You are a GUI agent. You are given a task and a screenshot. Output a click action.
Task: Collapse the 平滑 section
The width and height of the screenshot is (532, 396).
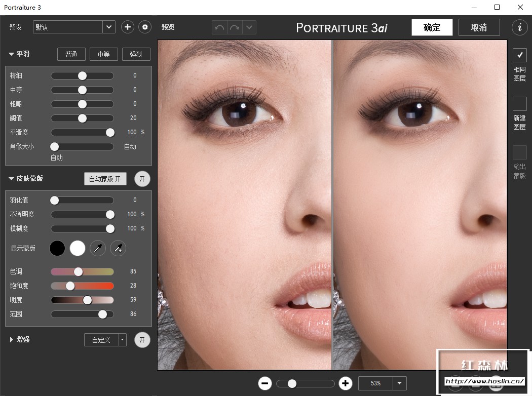(11, 54)
